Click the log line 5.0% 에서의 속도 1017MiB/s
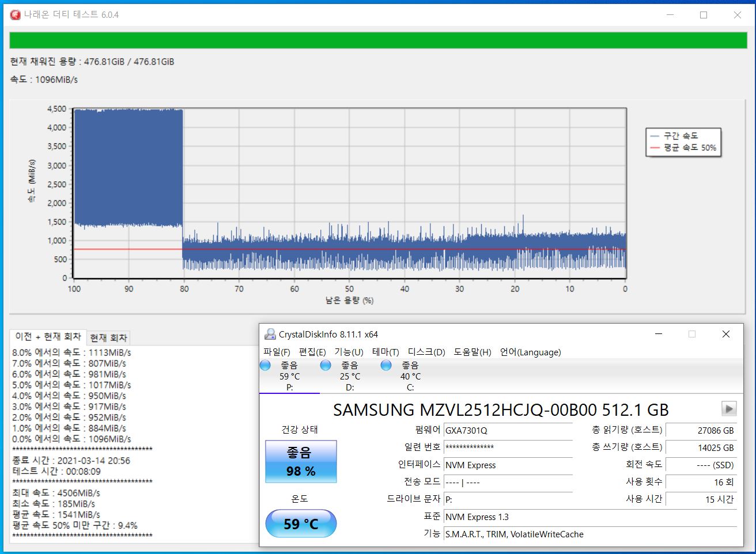The height and width of the screenshot is (554, 756). (71, 385)
